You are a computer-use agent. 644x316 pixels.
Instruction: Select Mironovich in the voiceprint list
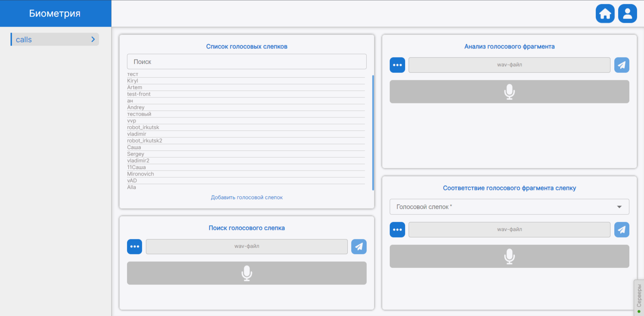click(x=141, y=174)
